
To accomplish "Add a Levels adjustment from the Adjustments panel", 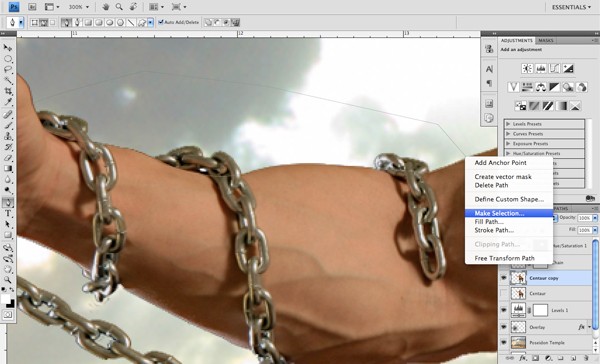I will [x=541, y=69].
